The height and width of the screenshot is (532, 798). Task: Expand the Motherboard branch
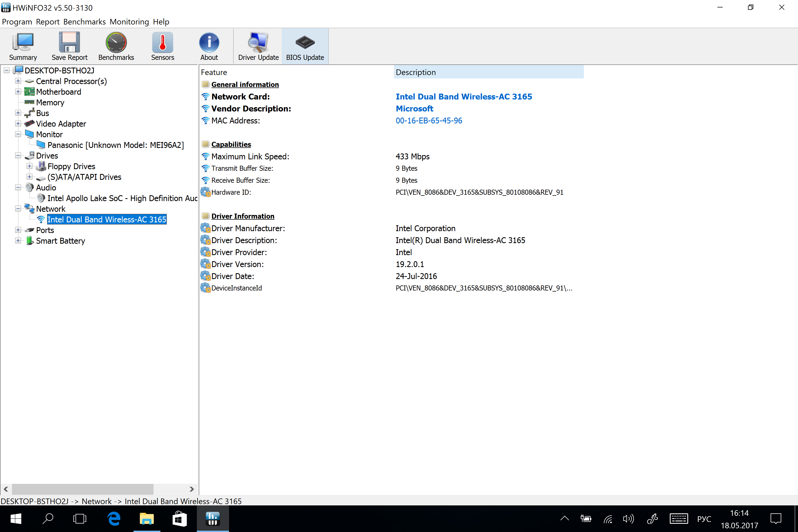point(18,92)
